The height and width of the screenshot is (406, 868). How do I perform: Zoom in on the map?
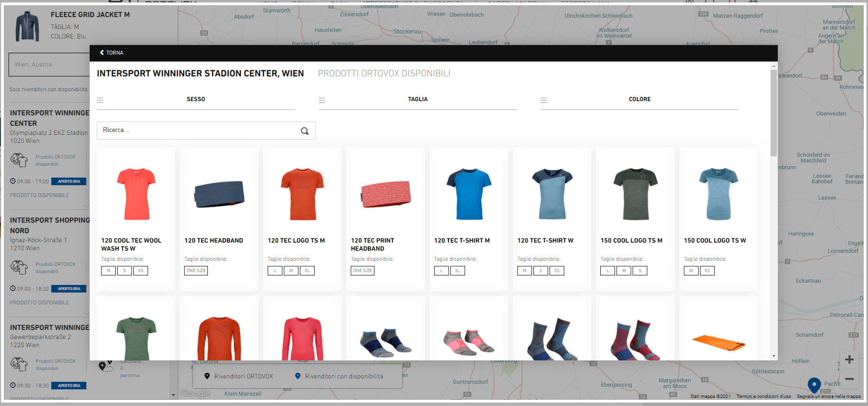click(x=849, y=359)
